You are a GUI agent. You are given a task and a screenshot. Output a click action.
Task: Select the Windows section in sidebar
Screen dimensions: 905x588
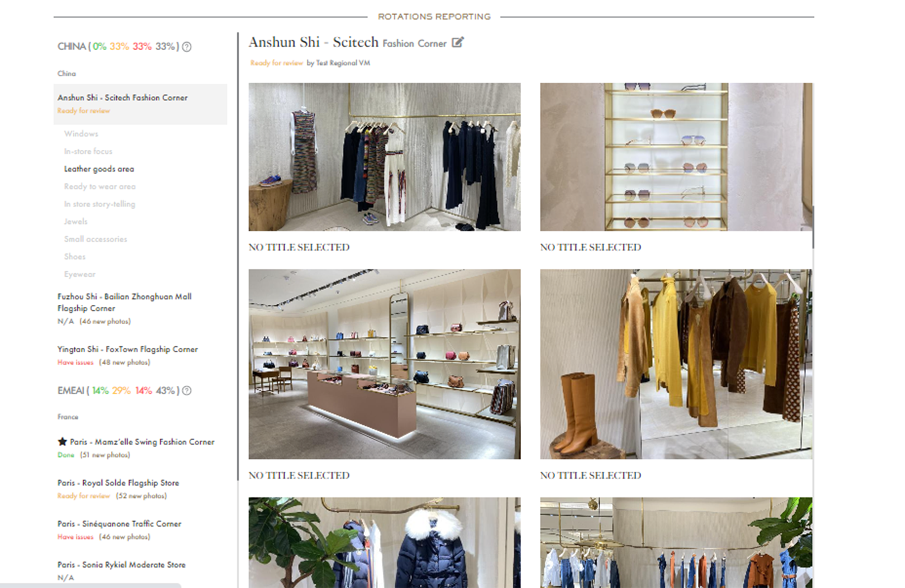pyautogui.click(x=81, y=133)
